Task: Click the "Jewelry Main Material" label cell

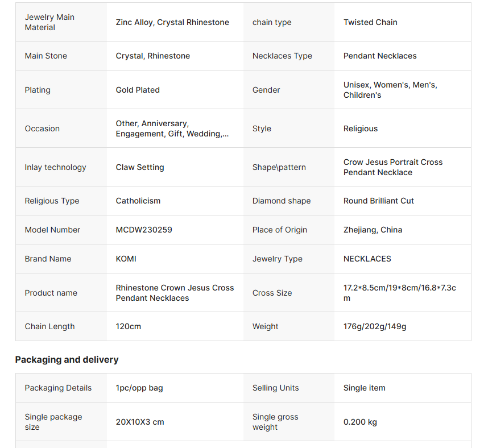Action: tap(49, 22)
